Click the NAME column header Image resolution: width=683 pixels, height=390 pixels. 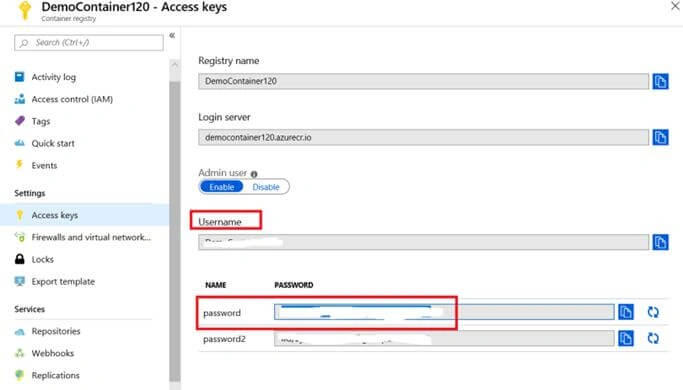coord(216,285)
